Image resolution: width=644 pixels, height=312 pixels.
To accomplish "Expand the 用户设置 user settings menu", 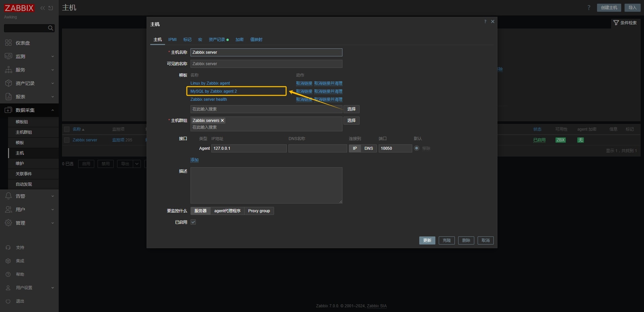I will pos(29,288).
